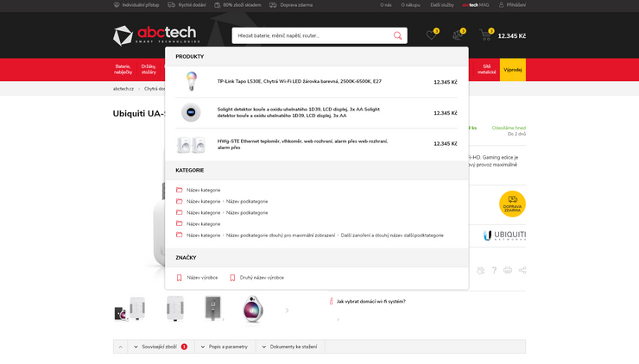Viewport: 639px width, 364px height.
Task: Expand the Dokumenty ke stažení section
Action: coord(293,347)
